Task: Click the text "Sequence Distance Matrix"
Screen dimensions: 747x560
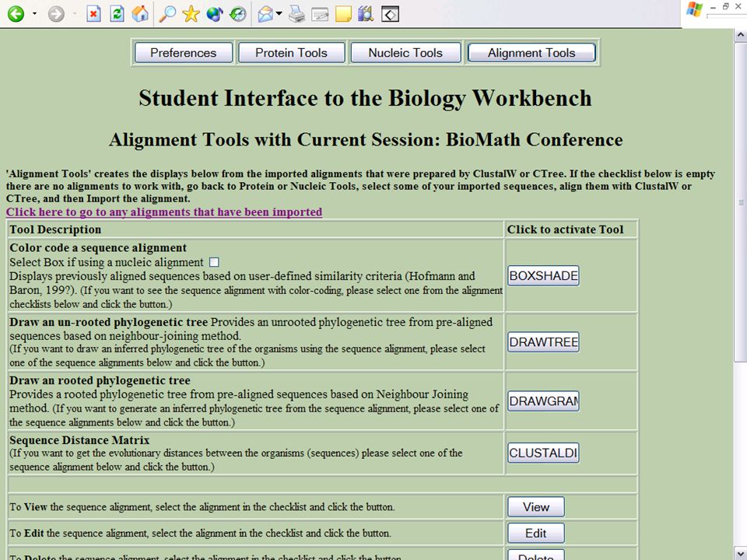Action: (79, 440)
